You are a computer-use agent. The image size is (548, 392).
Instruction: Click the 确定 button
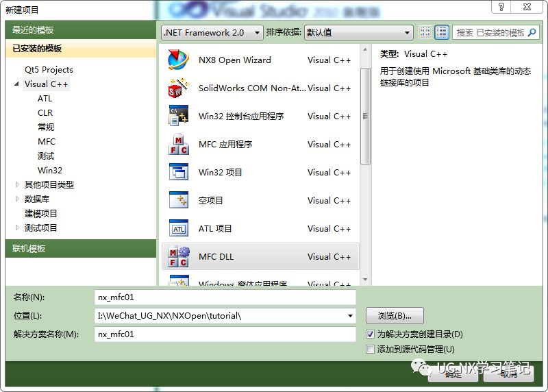(453, 373)
